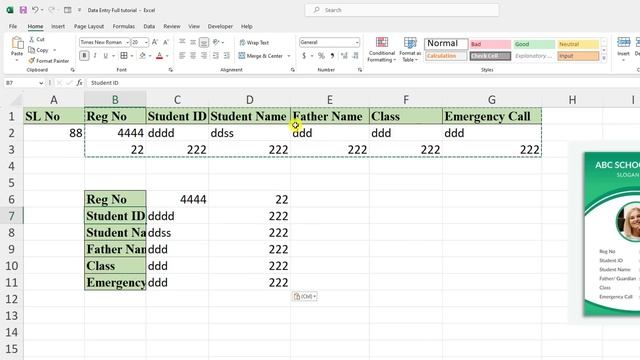Select column B header
This screenshot has width=640, height=360.
[x=115, y=100]
